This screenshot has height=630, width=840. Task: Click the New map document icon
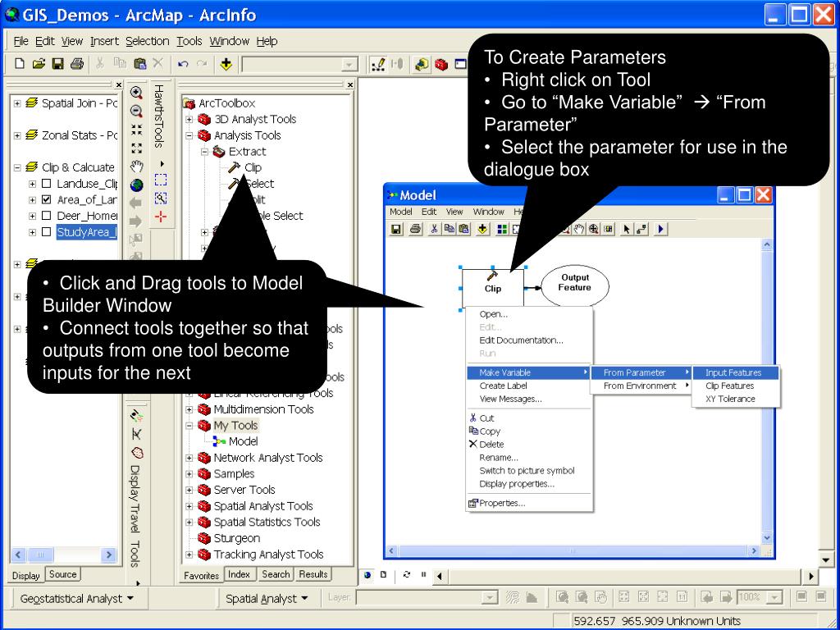tap(20, 64)
